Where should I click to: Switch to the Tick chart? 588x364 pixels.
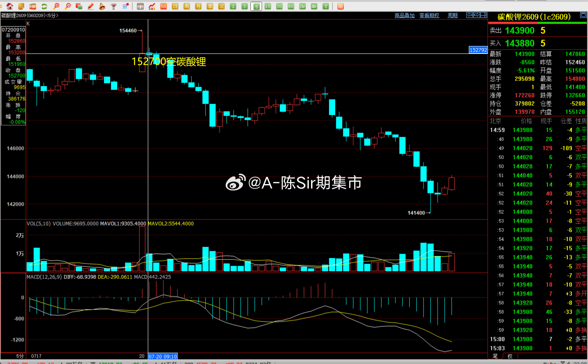[164, 6]
